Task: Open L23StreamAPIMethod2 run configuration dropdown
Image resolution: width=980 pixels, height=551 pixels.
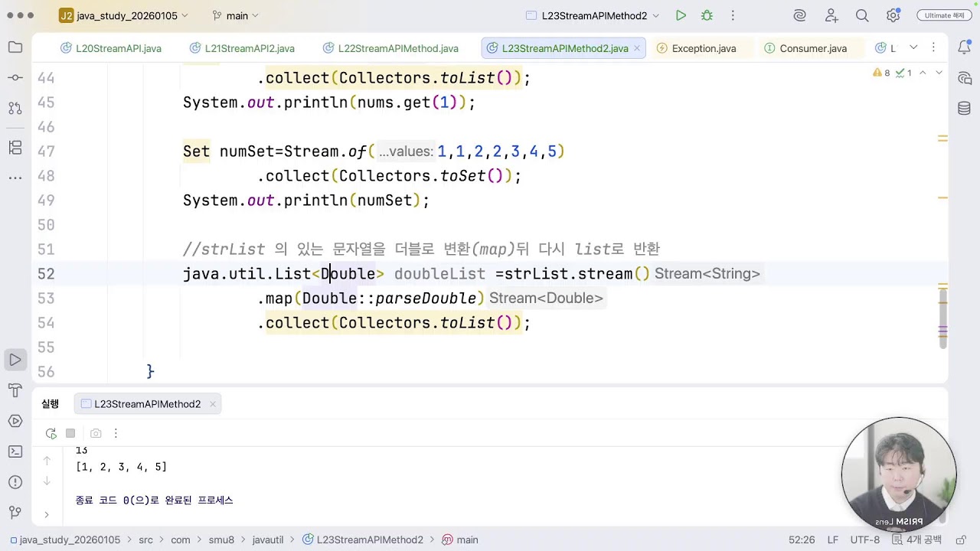Action: click(593, 15)
